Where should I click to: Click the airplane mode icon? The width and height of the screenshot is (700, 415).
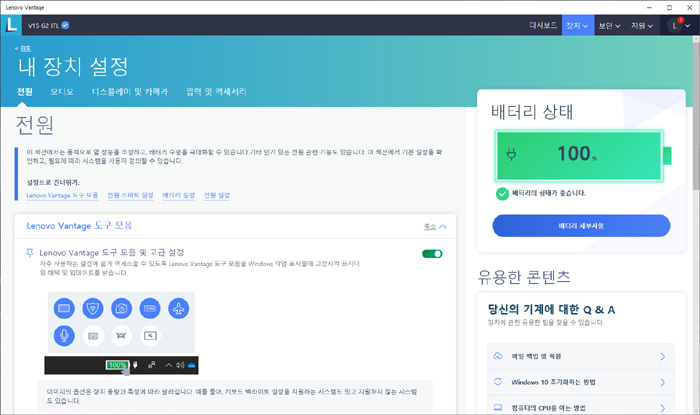pyautogui.click(x=179, y=308)
